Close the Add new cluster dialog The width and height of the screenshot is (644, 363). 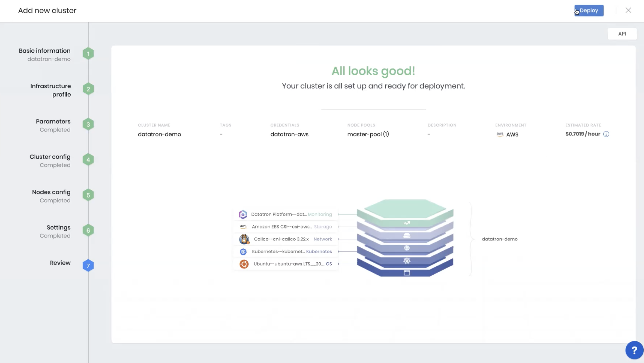click(628, 11)
